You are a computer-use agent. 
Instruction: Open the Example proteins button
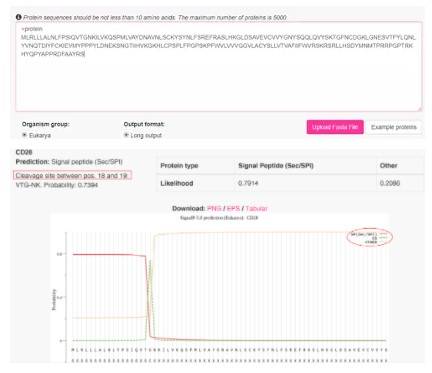click(x=394, y=127)
